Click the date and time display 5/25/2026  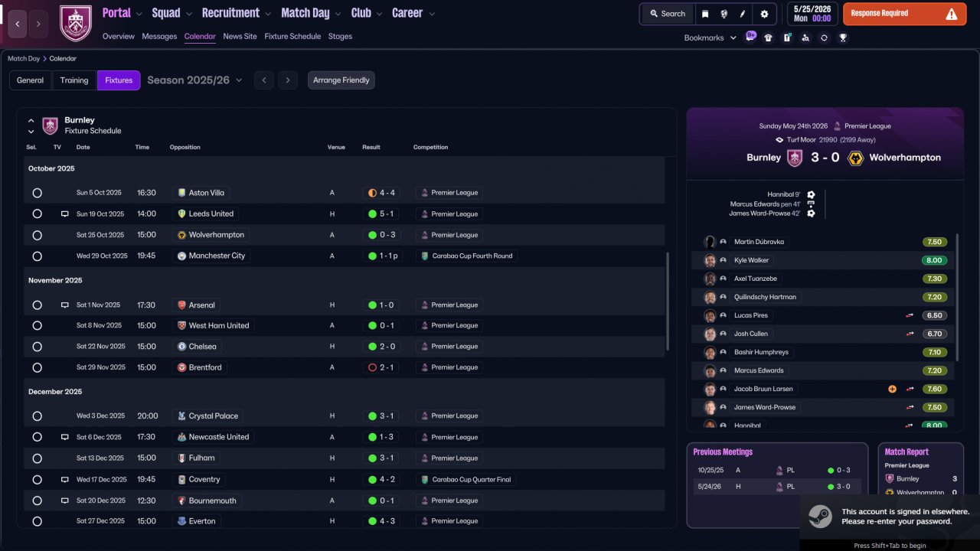pos(812,14)
